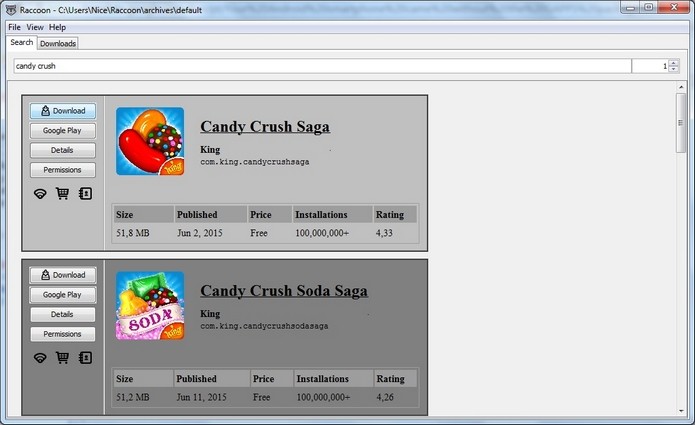The width and height of the screenshot is (695, 425).
Task: Increase the page number with up arrow
Action: pos(674,63)
